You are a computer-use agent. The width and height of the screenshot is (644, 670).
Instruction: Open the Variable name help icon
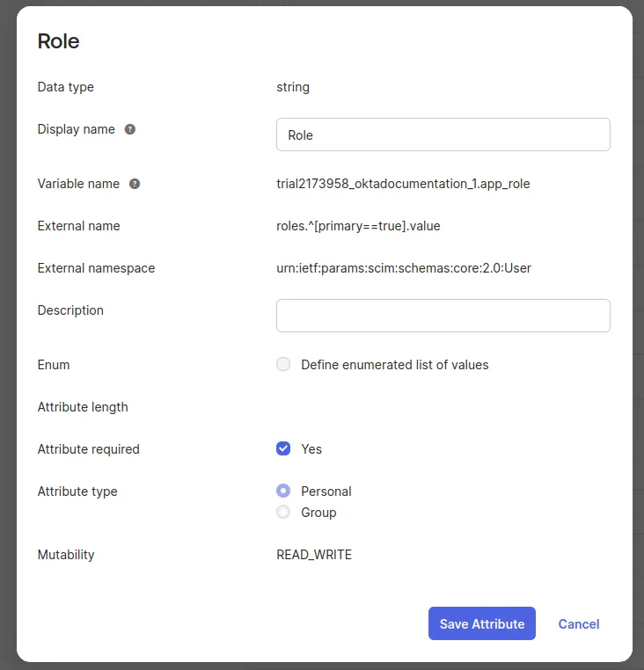[135, 184]
